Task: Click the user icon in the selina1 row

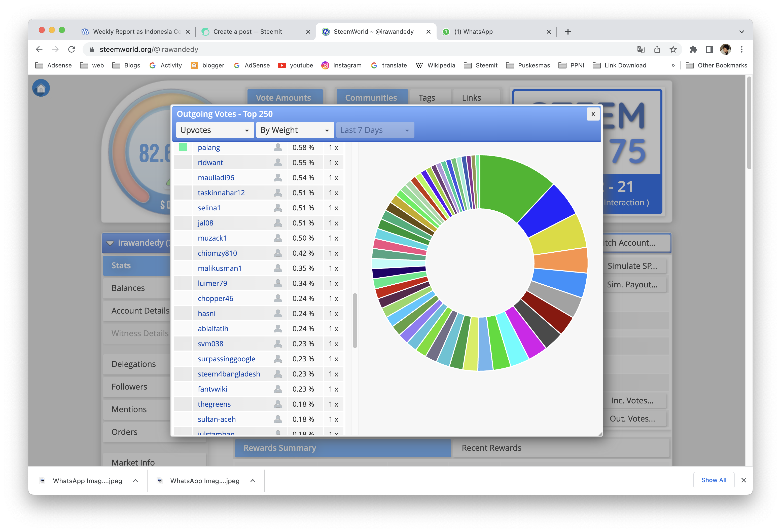Action: [x=278, y=208]
